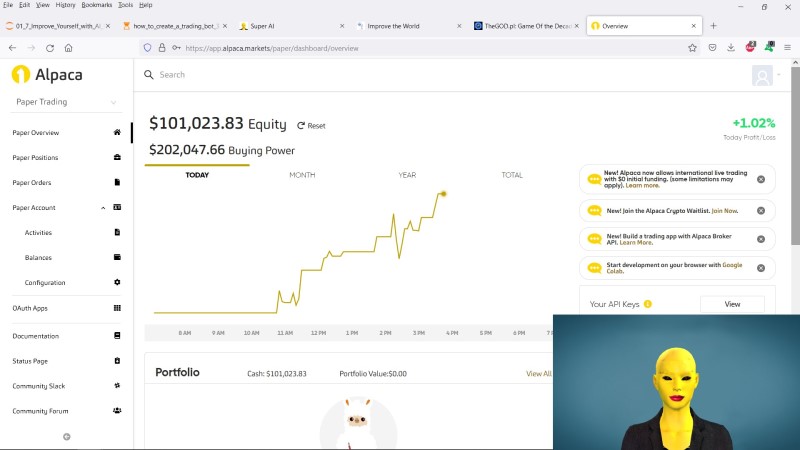Viewport: 800px width, 450px height.
Task: Switch to the TOTAL chart tab
Action: coord(512,175)
